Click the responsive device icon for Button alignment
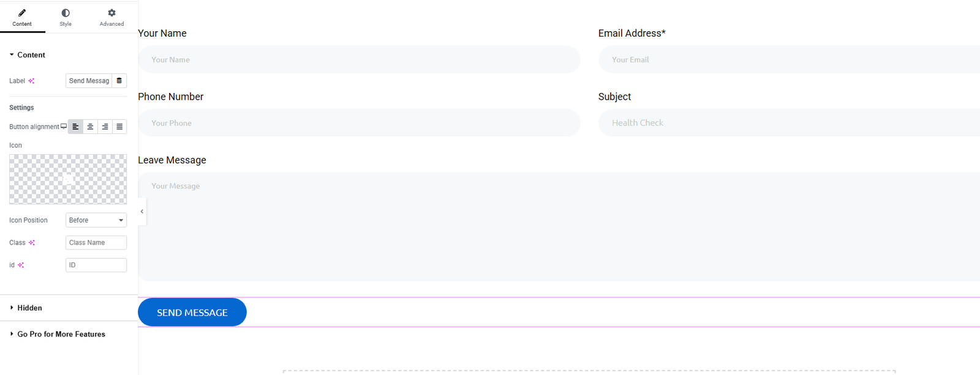This screenshot has height=375, width=980. [x=64, y=127]
